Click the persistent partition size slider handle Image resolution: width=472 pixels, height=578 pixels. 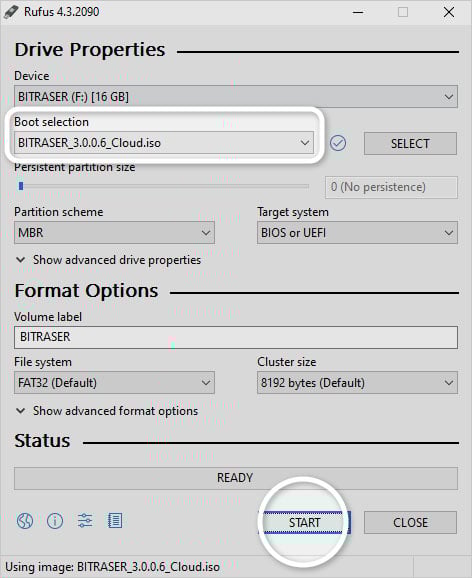[21, 186]
